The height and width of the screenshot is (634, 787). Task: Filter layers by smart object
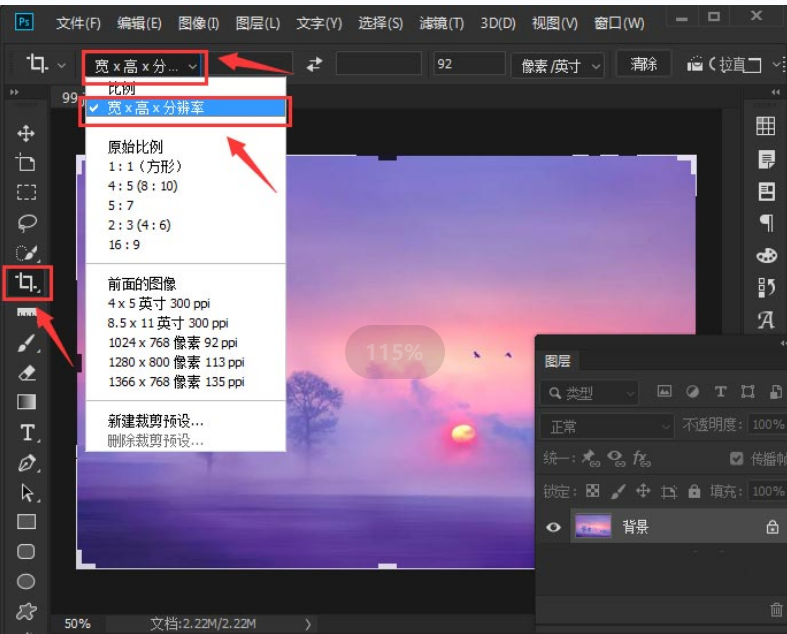click(775, 392)
